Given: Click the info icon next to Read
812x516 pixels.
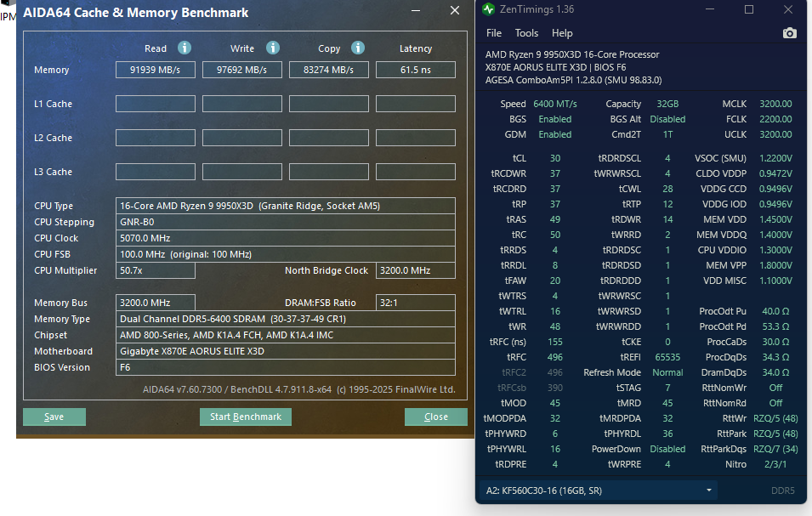Looking at the screenshot, I should [185, 48].
